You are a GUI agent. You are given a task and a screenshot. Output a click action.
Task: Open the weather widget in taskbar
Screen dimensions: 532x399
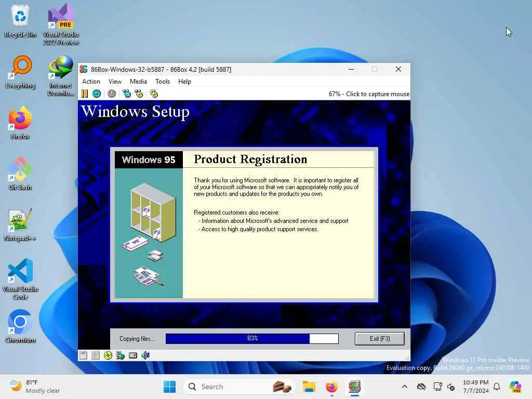34,387
